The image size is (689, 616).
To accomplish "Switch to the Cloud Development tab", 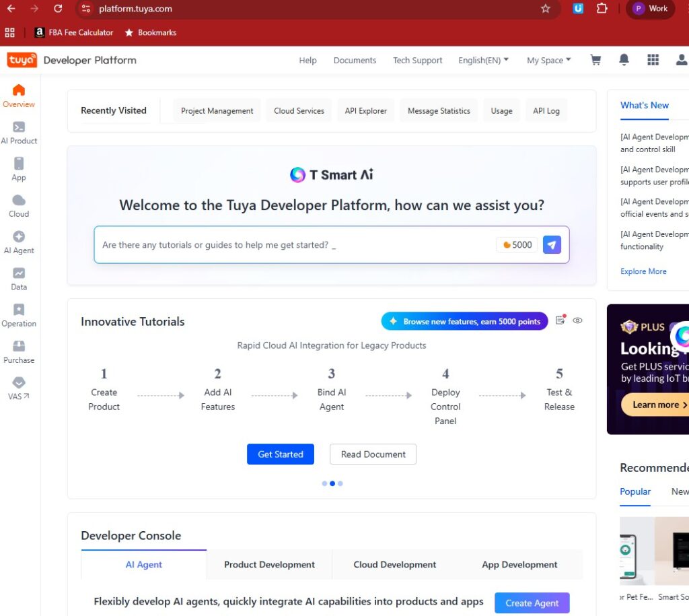I will click(394, 565).
